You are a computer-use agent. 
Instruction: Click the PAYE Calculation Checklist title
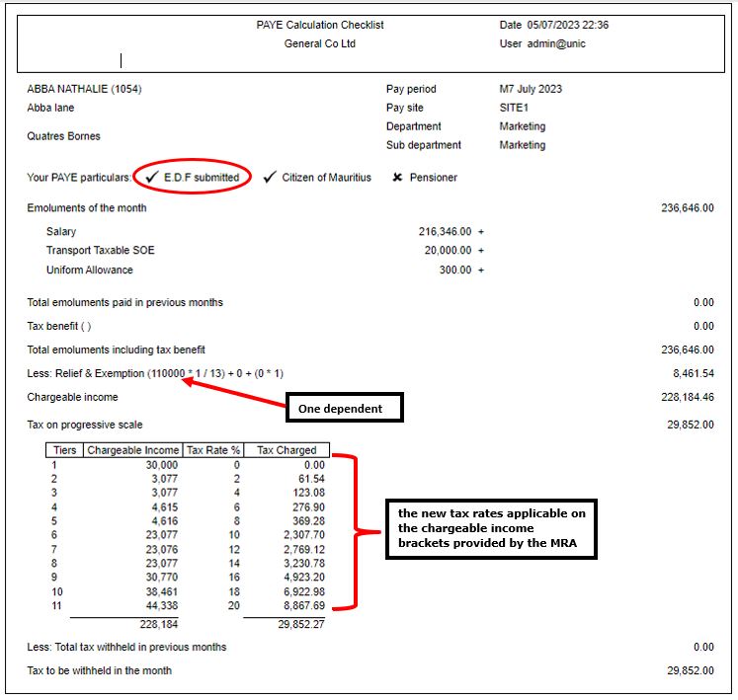coord(320,26)
